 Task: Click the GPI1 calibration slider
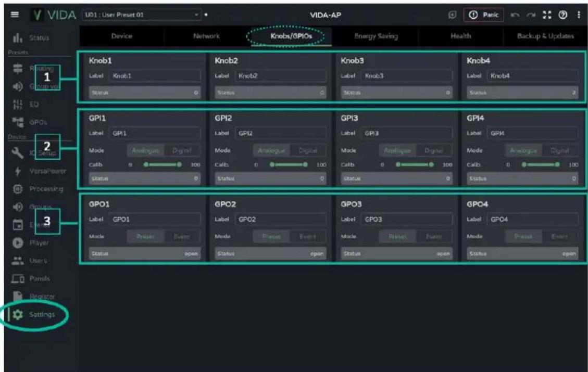[162, 165]
